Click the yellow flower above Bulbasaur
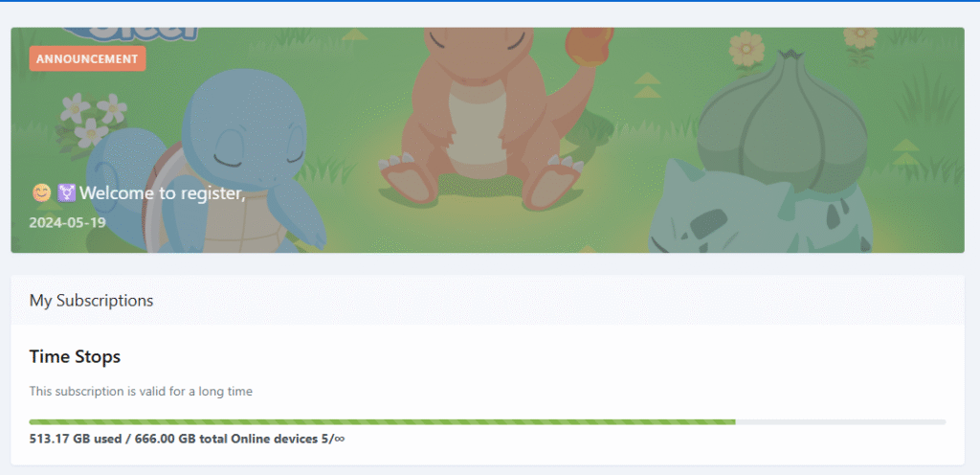Viewport: 980px width, 475px height. point(746,48)
